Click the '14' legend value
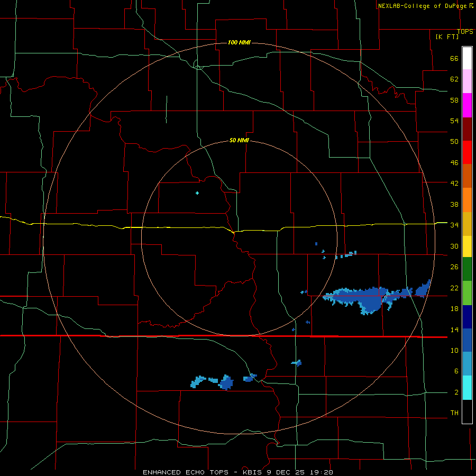Image resolution: width=476 pixels, height=476 pixels. [x=454, y=329]
